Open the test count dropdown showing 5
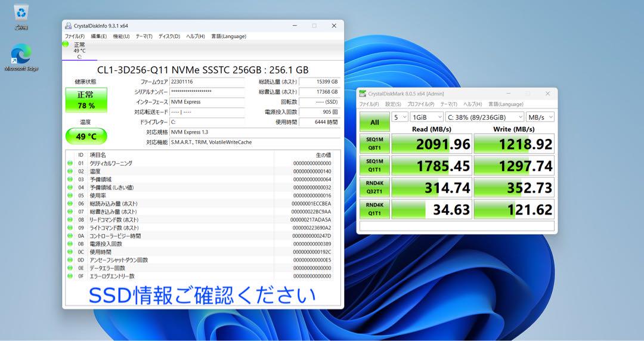The height and width of the screenshot is (341, 644). click(400, 117)
